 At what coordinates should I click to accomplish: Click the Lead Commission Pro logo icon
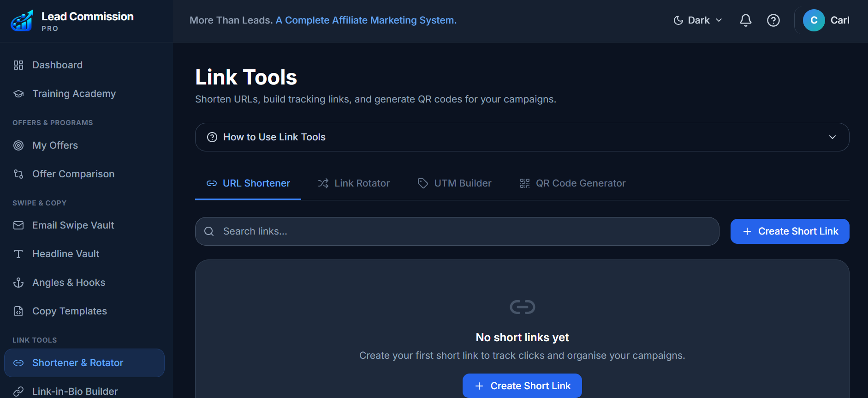tap(22, 21)
